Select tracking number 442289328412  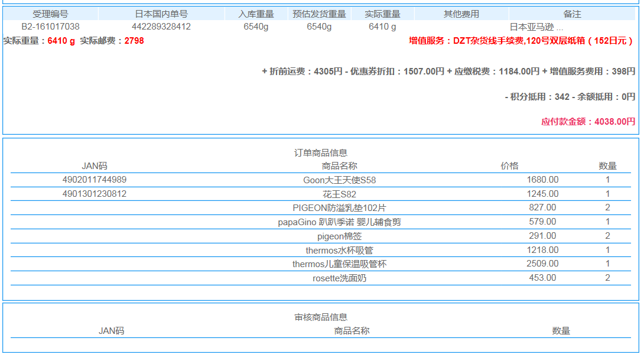[161, 27]
